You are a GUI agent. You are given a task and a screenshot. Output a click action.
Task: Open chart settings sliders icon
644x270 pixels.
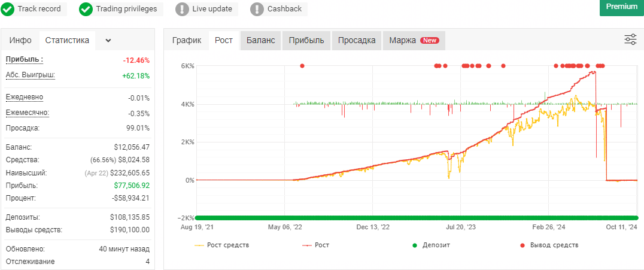630,40
